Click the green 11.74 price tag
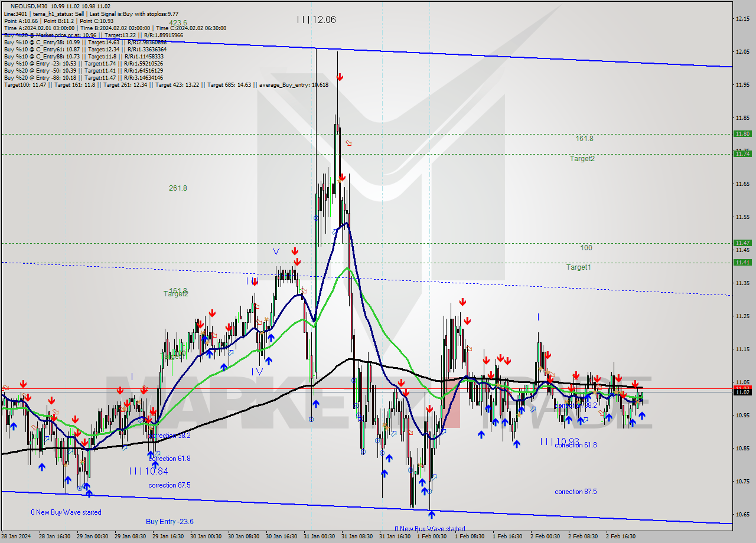756x543 pixels. 742,153
